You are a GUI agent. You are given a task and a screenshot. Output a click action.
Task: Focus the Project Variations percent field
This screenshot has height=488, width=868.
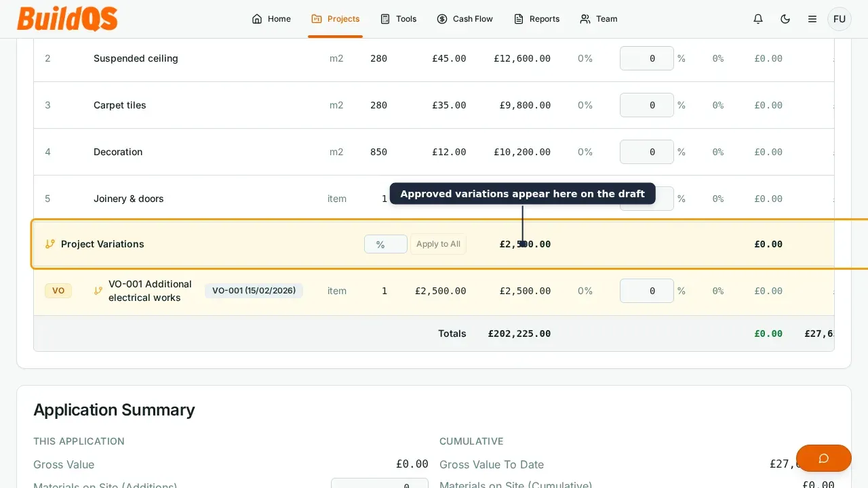pyautogui.click(x=386, y=244)
